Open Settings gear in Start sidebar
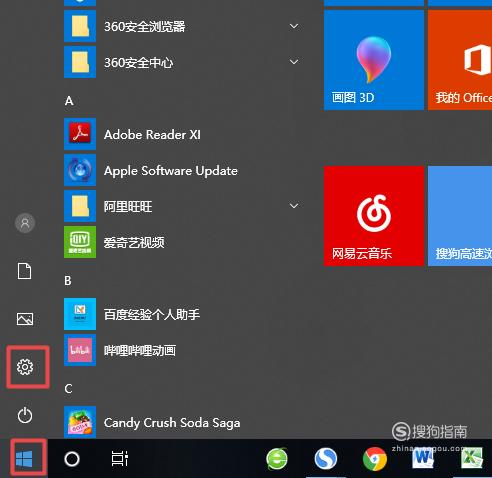This screenshot has width=492, height=478. click(25, 367)
